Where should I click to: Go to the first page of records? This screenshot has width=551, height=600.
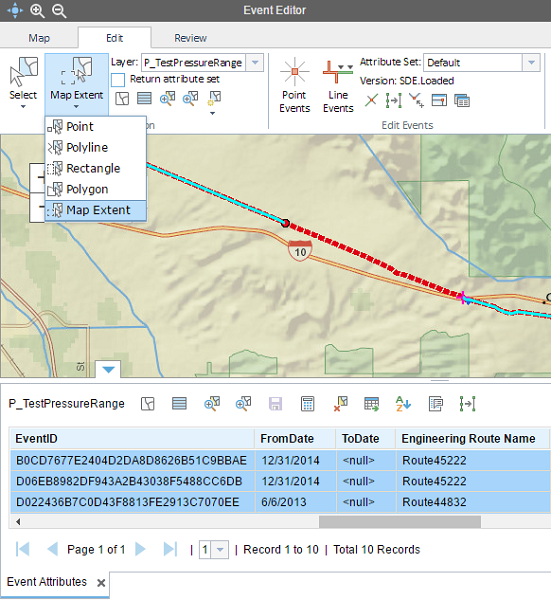tap(23, 549)
